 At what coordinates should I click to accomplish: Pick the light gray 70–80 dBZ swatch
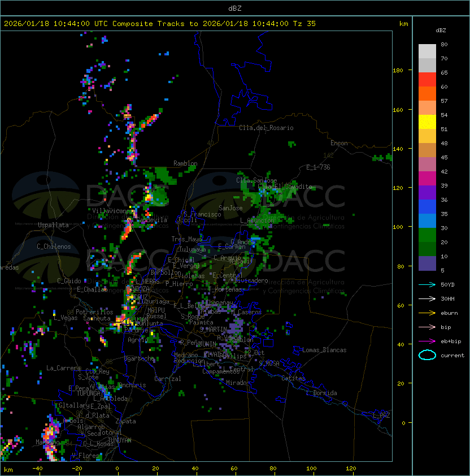[x=427, y=51]
